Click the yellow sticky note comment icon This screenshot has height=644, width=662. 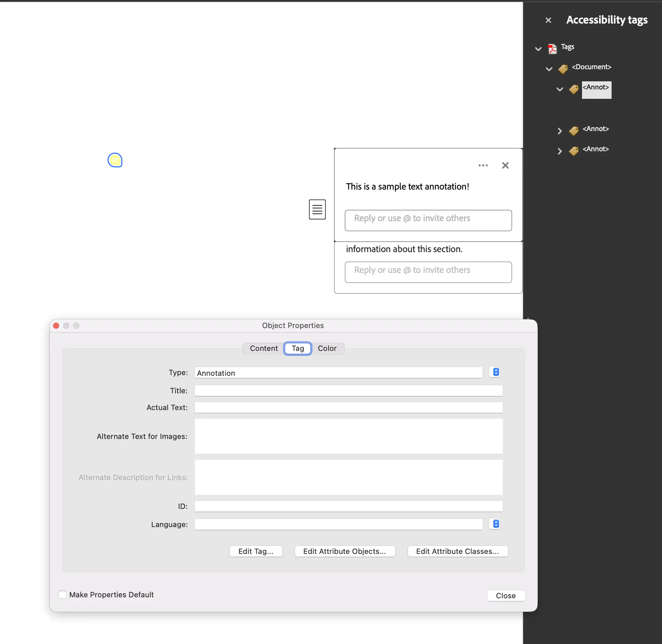click(115, 160)
